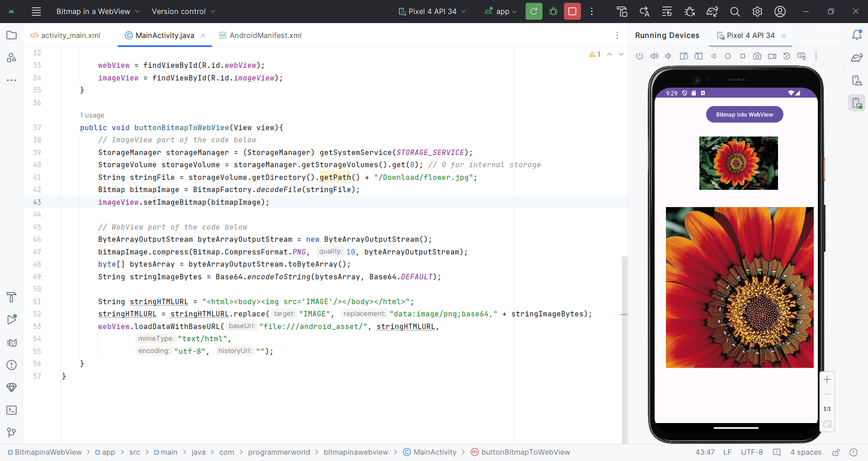
Task: Open the Project folder tool window
Action: click(12, 35)
